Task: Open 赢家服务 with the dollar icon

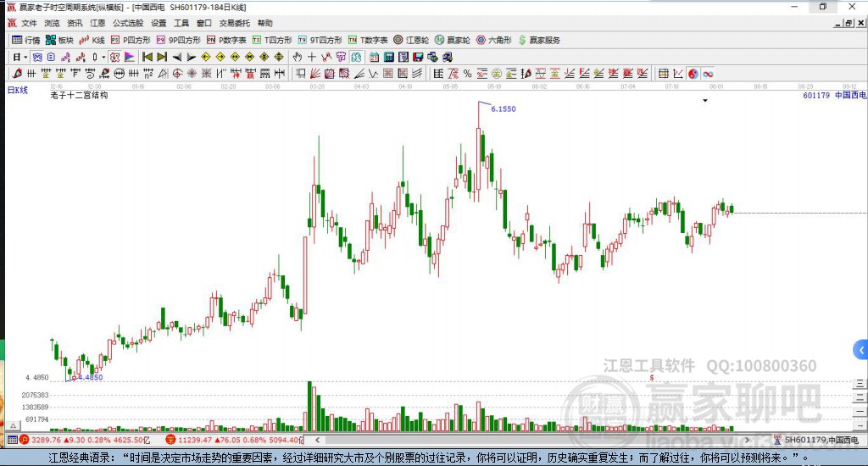Action: point(539,40)
